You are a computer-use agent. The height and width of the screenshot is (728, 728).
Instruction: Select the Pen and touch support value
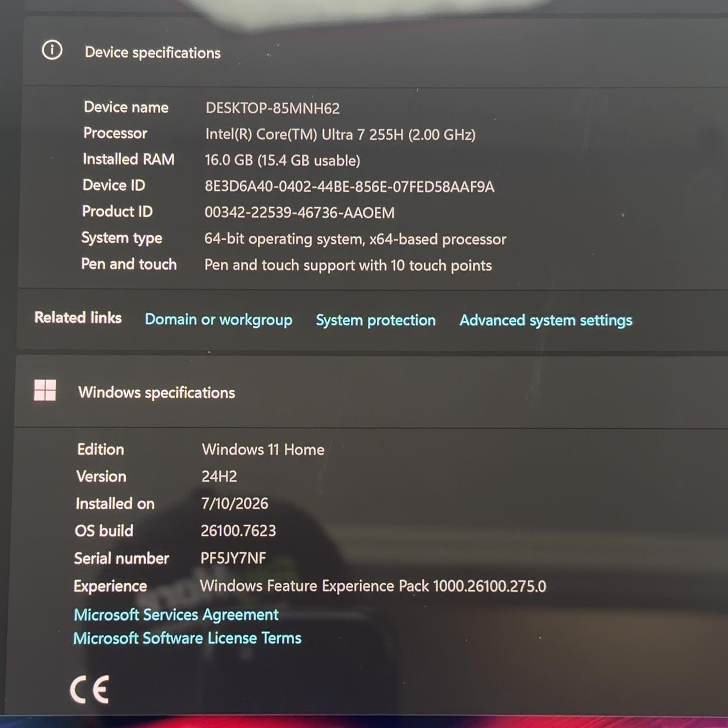click(x=348, y=265)
